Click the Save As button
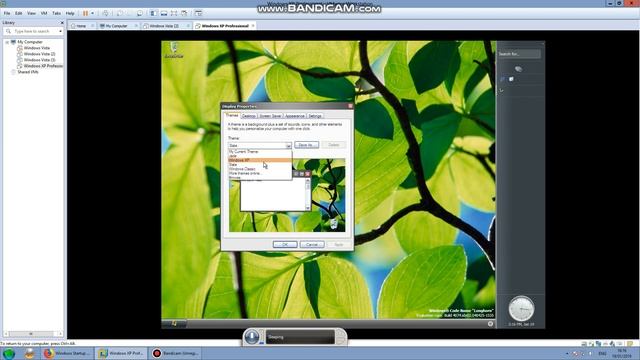This screenshot has height=360, width=640. coord(306,145)
